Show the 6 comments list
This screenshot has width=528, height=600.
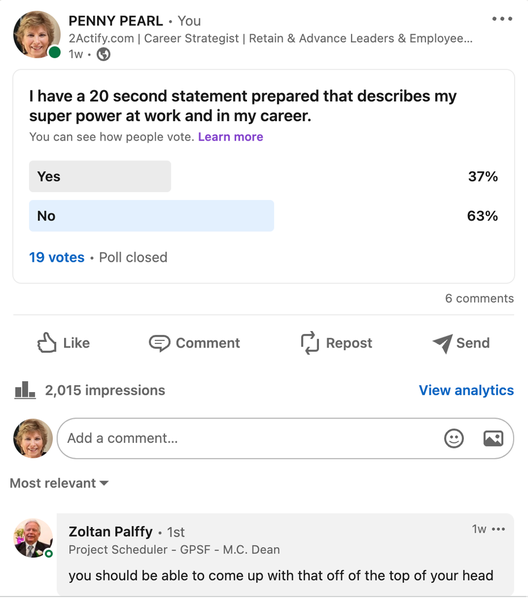click(479, 298)
